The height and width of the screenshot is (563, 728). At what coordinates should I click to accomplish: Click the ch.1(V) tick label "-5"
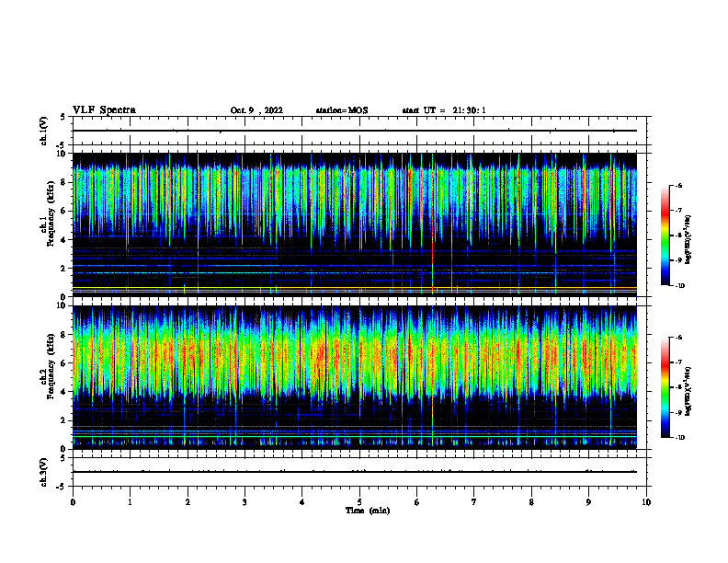click(x=62, y=145)
